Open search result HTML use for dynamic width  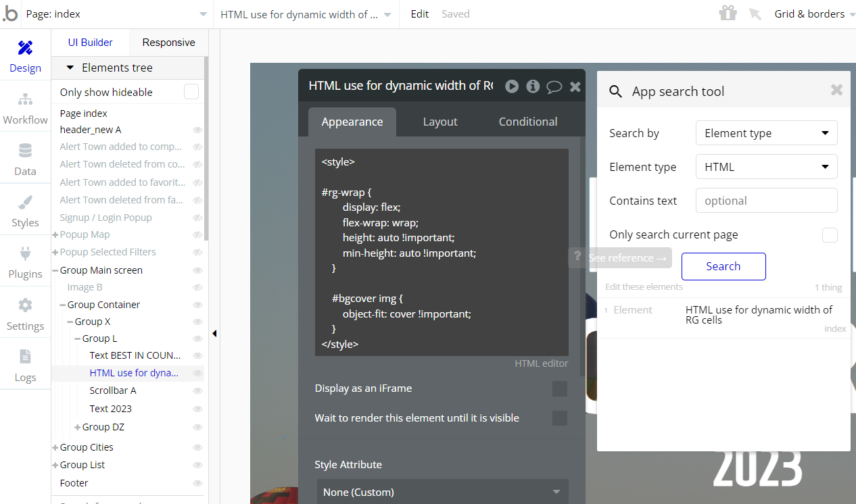click(759, 315)
